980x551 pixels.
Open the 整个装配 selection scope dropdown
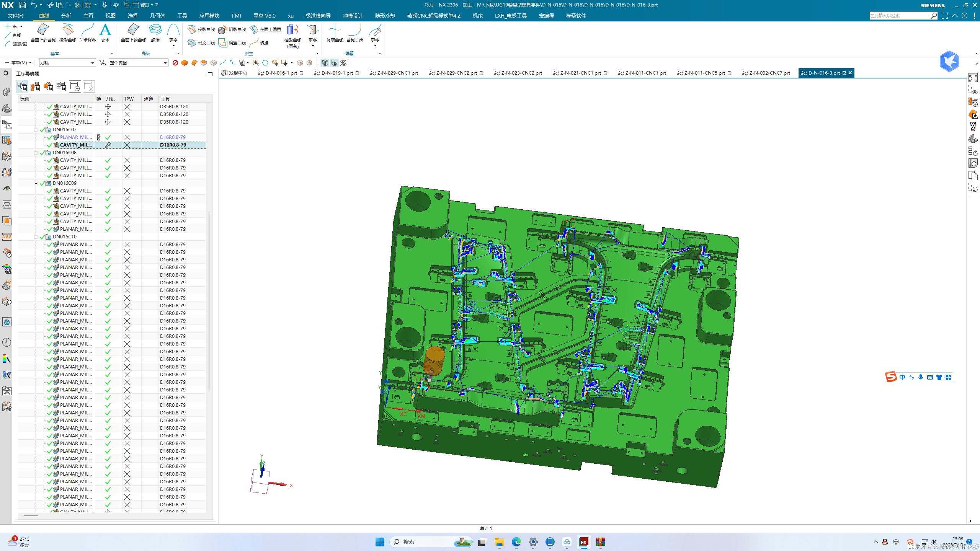(x=138, y=63)
